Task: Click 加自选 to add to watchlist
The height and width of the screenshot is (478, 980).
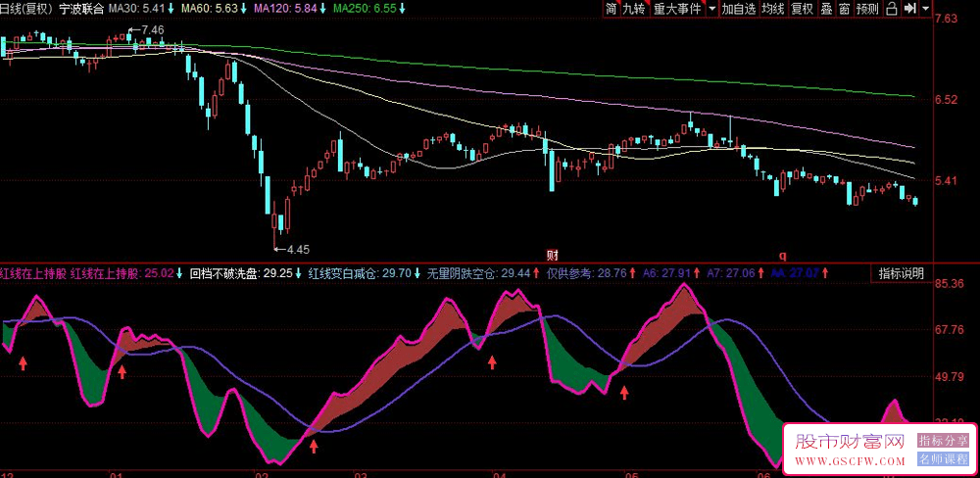Action: coord(738,9)
